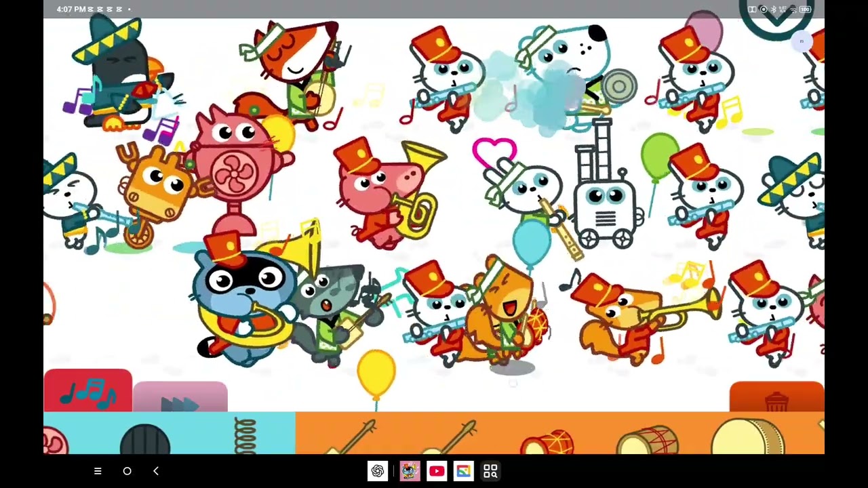
Task: Tap the red-hat rabbit beside the green balloon
Action: [x=705, y=197]
